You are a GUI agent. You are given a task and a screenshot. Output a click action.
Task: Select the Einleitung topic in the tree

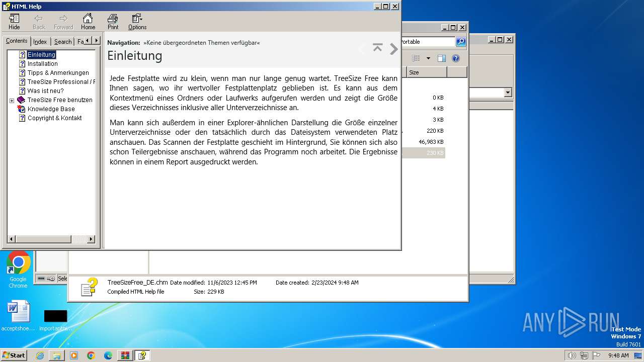click(x=42, y=55)
